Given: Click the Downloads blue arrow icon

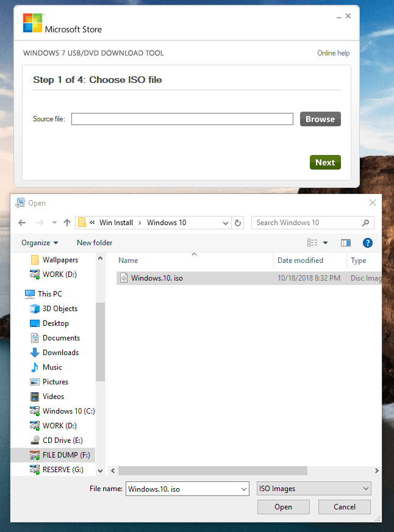Looking at the screenshot, I should click(35, 353).
